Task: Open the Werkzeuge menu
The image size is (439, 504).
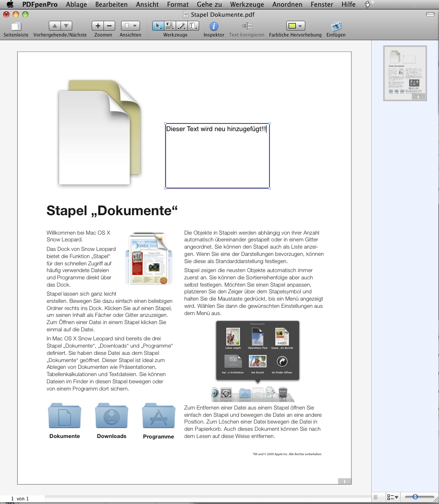Action: 247,5
